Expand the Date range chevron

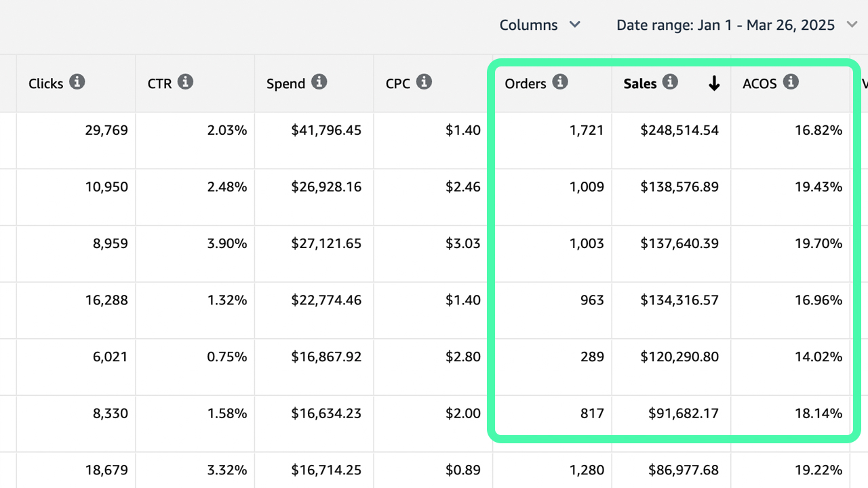[x=852, y=24]
